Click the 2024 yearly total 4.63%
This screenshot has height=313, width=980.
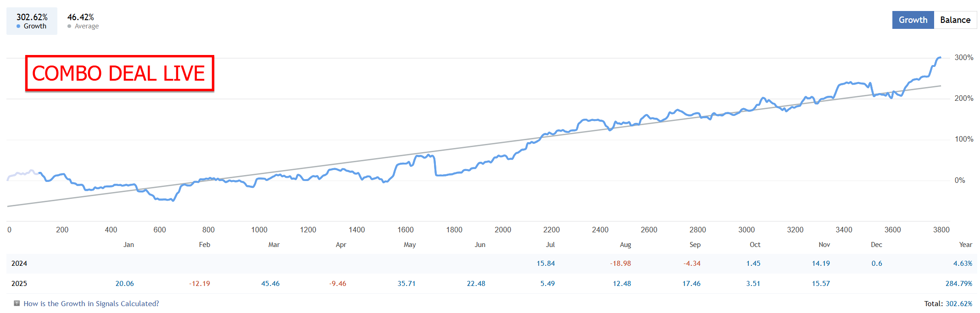click(x=963, y=264)
